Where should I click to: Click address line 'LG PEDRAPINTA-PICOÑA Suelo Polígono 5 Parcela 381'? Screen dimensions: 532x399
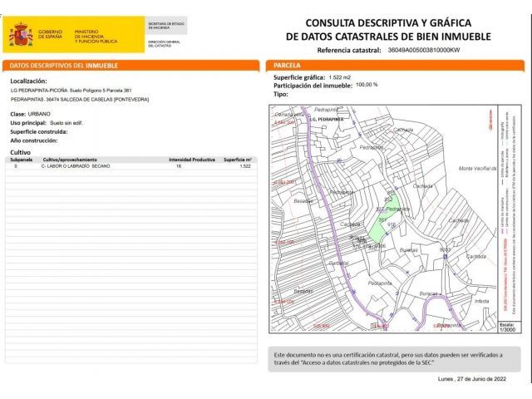[x=71, y=91]
